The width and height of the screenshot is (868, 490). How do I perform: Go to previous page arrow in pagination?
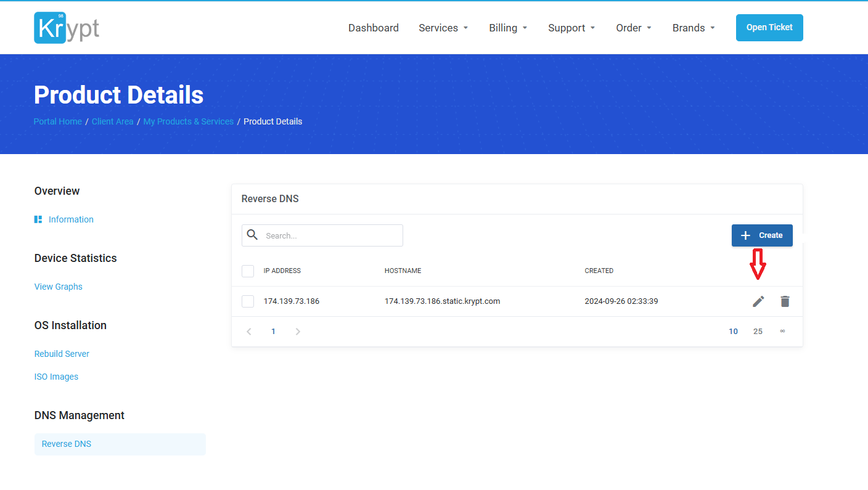(249, 332)
